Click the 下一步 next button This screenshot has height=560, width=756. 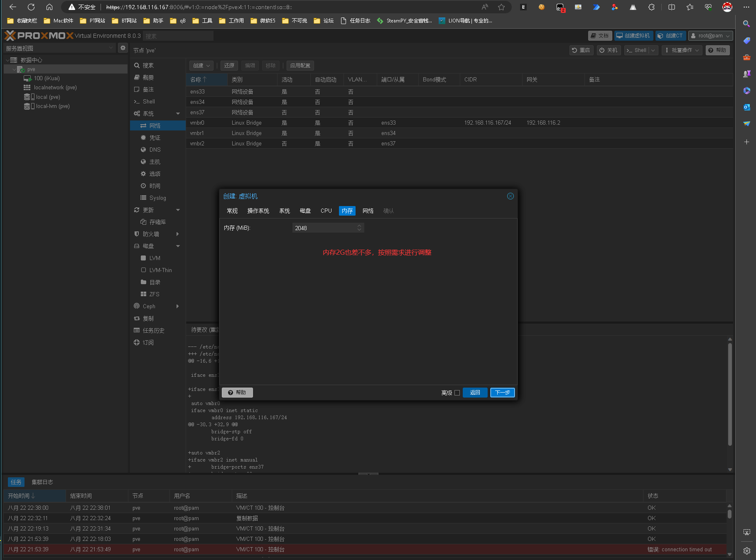pyautogui.click(x=502, y=393)
